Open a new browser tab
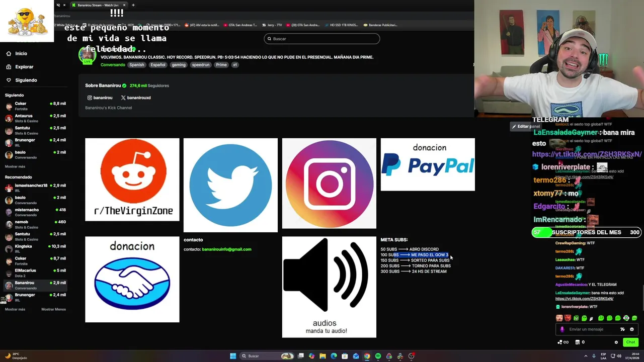Screen dimensions: 644x362 [133, 5]
